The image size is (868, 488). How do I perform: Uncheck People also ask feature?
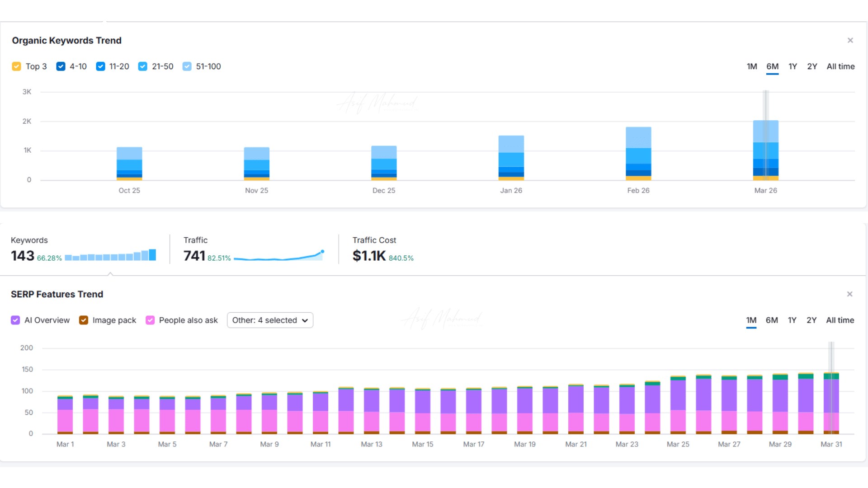[x=150, y=320]
